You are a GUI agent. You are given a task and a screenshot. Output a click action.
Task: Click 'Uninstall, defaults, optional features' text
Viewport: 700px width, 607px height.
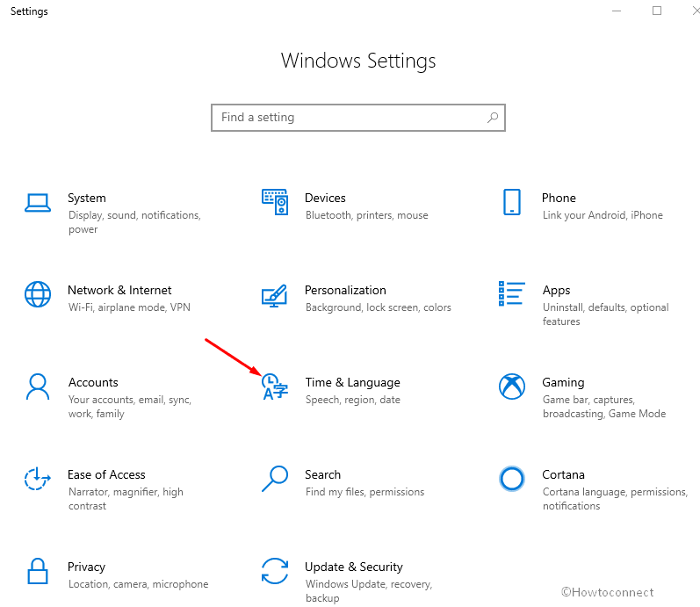605,314
